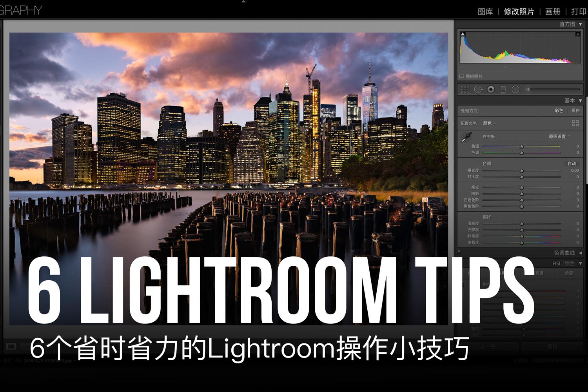Collapse the 直方图 histogram panel
This screenshot has width=588, height=392.
point(581,24)
